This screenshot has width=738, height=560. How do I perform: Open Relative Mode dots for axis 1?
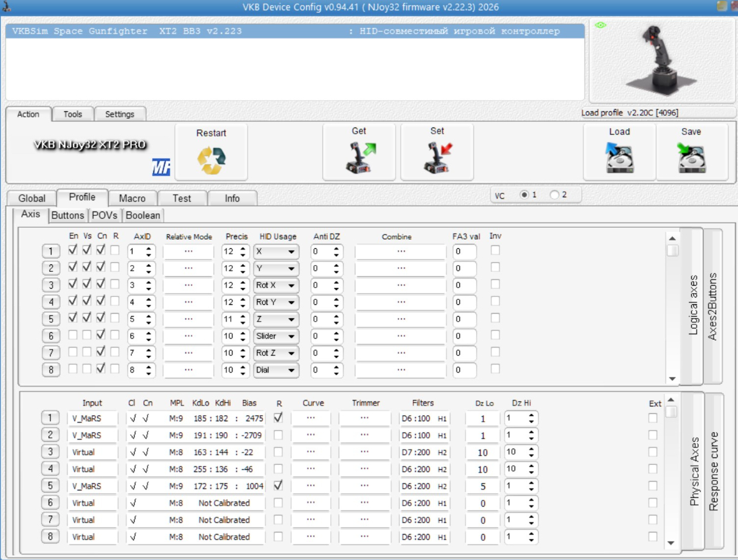189,251
